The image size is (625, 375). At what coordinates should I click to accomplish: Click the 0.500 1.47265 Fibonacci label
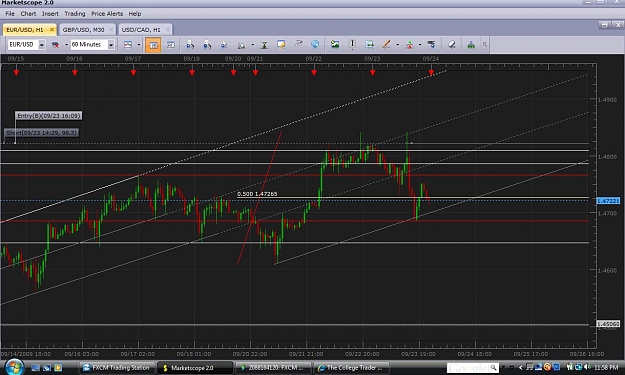[257, 194]
